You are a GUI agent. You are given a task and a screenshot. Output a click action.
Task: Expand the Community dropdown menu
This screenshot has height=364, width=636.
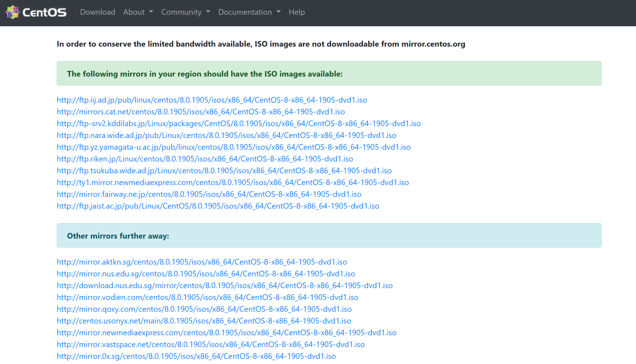(x=185, y=12)
